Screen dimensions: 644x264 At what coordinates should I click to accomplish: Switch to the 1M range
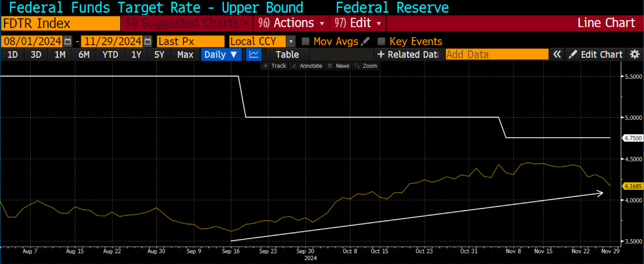point(60,54)
